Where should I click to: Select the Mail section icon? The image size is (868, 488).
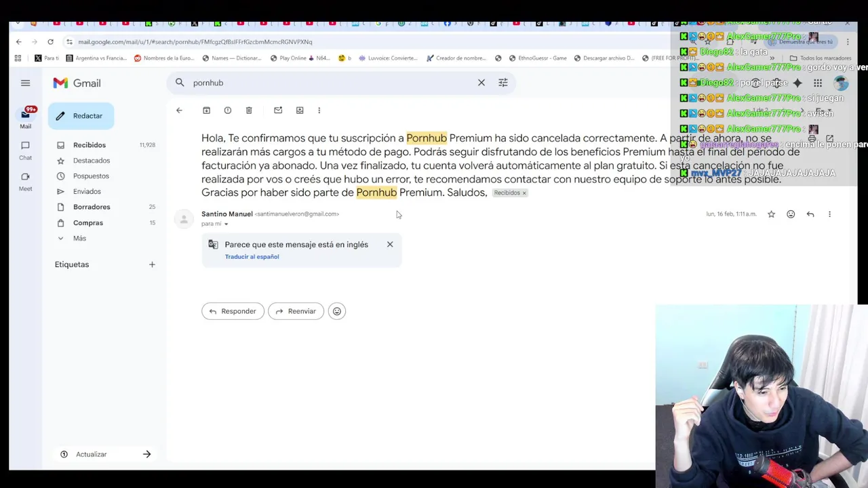[25, 115]
